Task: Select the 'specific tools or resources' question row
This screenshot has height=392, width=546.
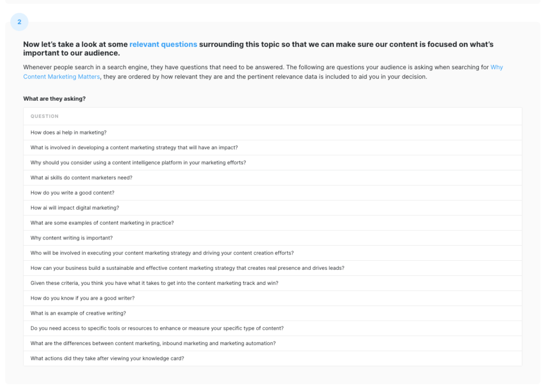Action: pos(157,329)
